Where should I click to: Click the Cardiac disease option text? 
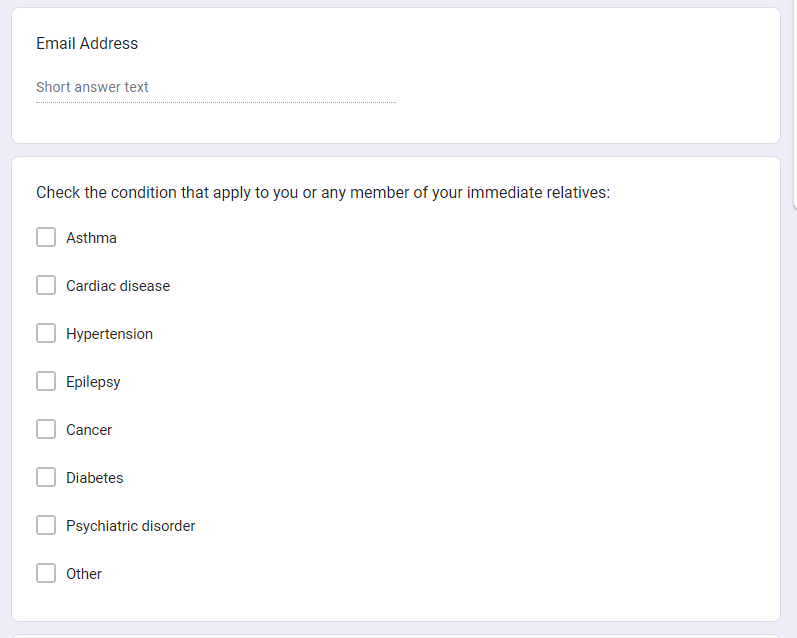pyautogui.click(x=118, y=286)
